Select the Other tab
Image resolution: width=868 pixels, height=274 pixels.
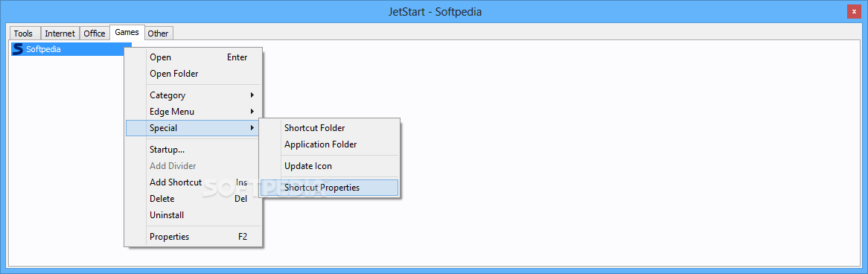(x=158, y=34)
